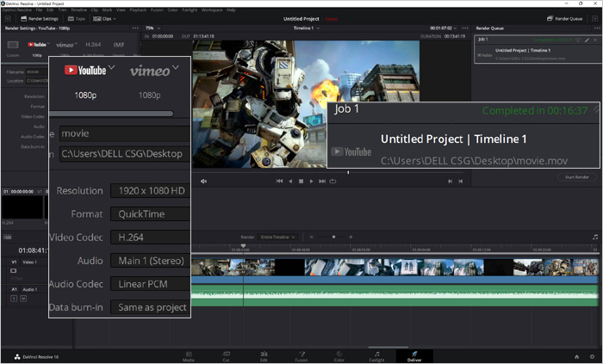Edit Job 1 with pencil icon
Image resolution: width=603 pixels, height=364 pixels.
(587, 40)
